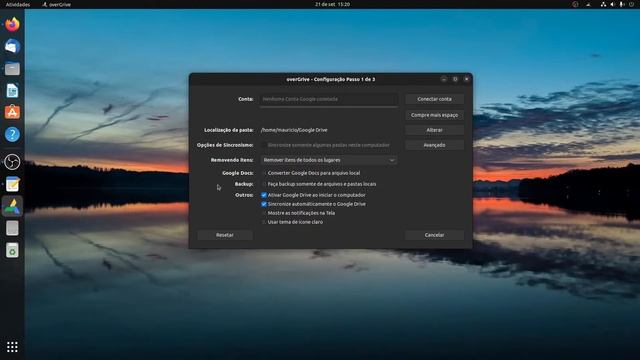Screen dimensions: 640x360
Task: Open the 'Remover itens de todos os lugares' dropdown
Action: (329, 160)
